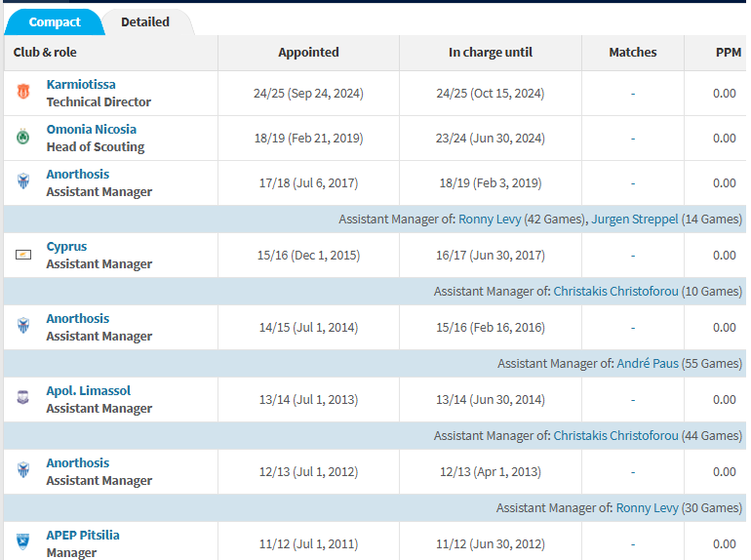751x560 pixels.
Task: Open Ronny Levy link with 42 Games
Action: coord(490,220)
